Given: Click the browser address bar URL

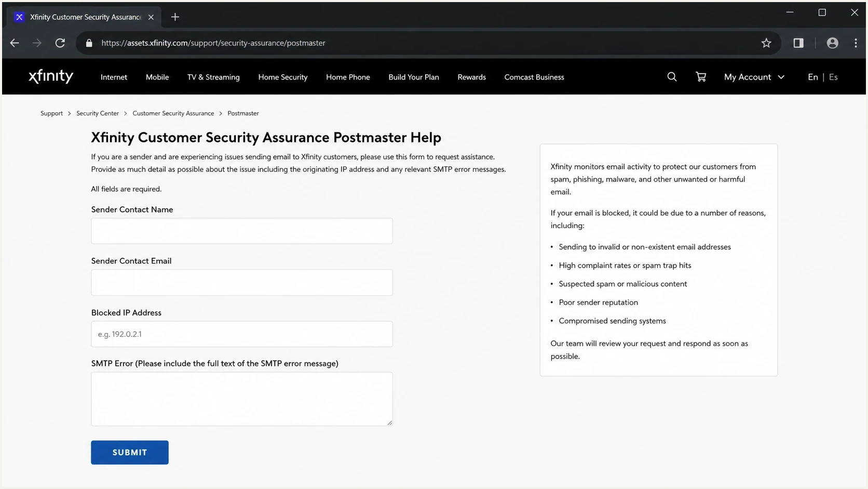Looking at the screenshot, I should [213, 43].
